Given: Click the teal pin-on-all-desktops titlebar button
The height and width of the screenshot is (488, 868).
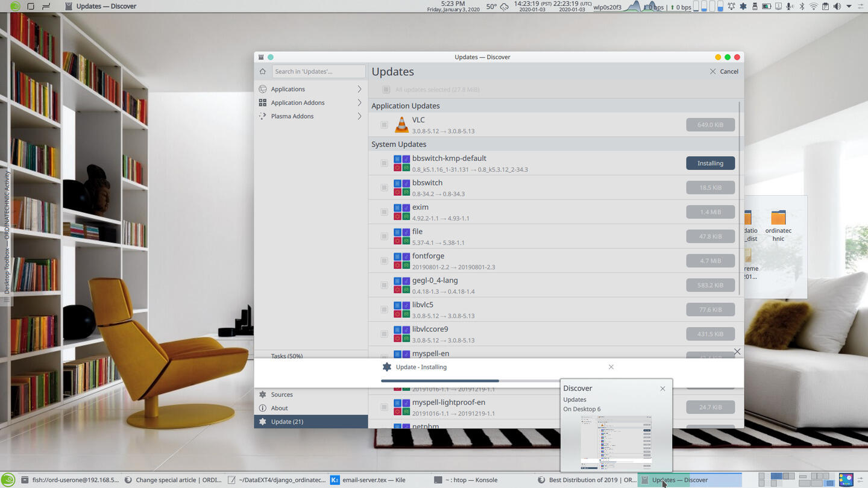Looking at the screenshot, I should click(x=271, y=57).
